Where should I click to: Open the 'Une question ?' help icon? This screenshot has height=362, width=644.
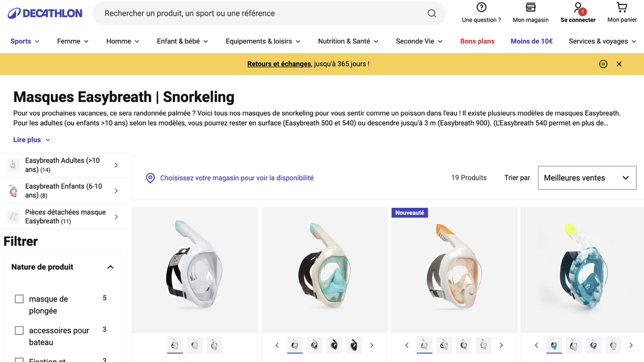click(x=481, y=8)
